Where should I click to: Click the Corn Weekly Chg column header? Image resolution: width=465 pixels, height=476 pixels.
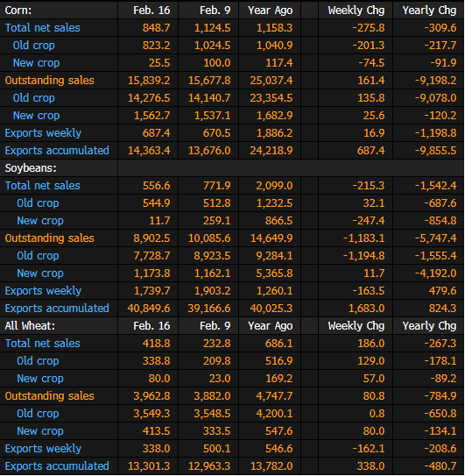356,11
